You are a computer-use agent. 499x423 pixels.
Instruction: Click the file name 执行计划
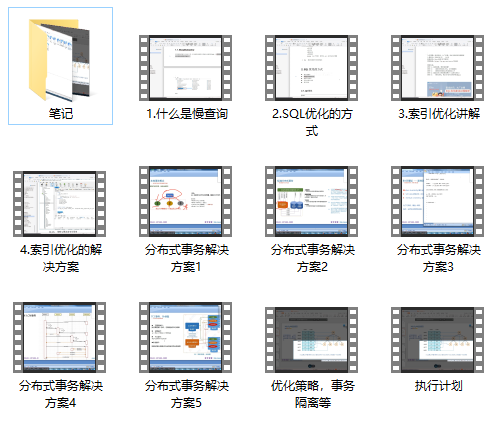click(439, 386)
